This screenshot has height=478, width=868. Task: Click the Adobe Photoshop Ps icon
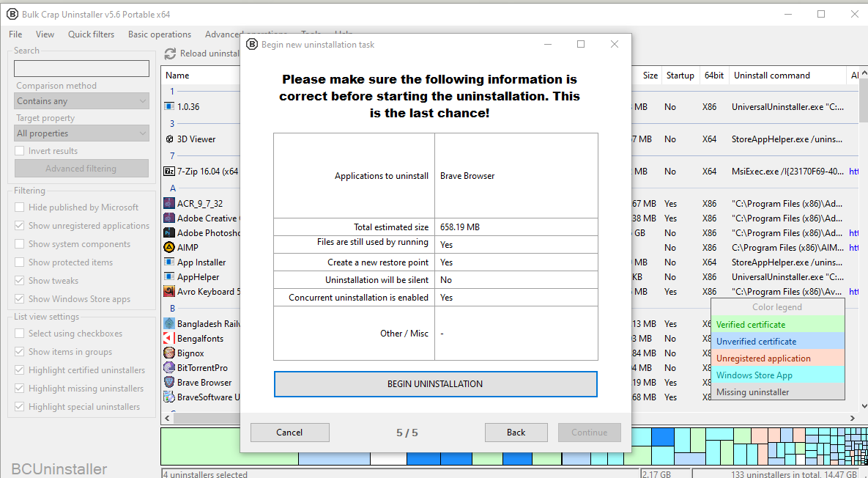(169, 232)
